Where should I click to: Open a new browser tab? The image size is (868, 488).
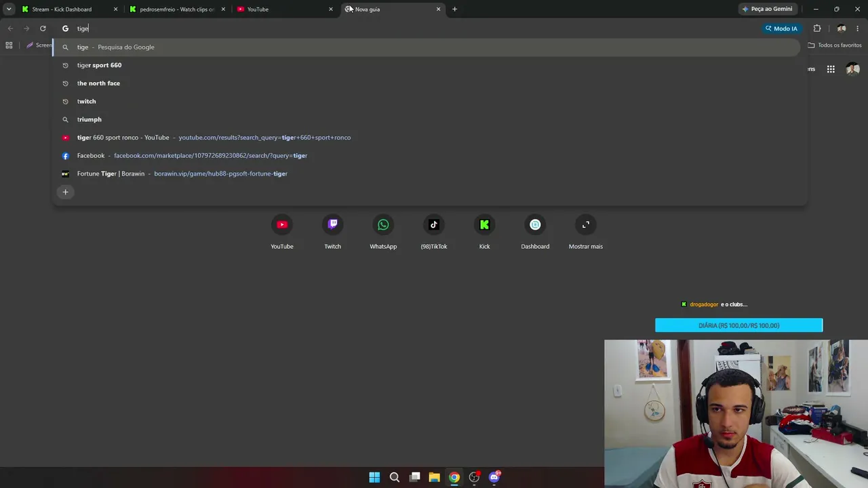[454, 9]
